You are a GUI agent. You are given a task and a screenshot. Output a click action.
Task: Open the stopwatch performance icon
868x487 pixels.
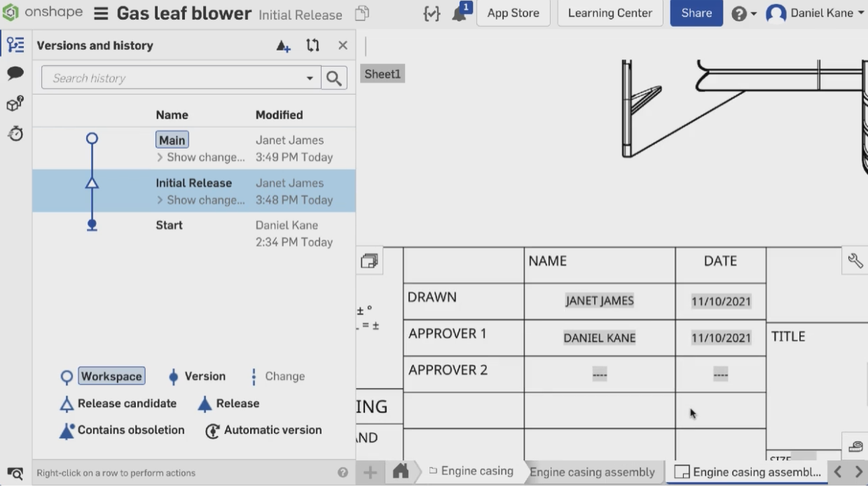pyautogui.click(x=15, y=133)
